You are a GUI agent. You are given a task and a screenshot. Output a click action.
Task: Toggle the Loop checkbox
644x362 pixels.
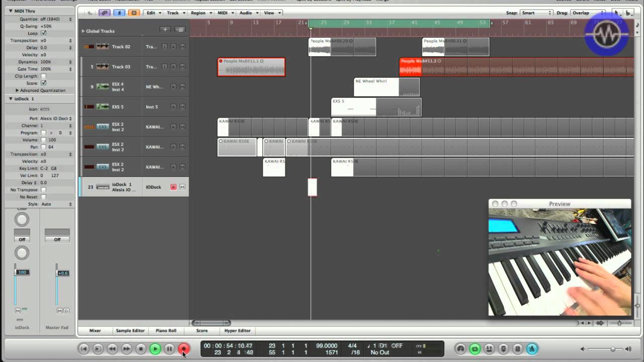point(43,33)
